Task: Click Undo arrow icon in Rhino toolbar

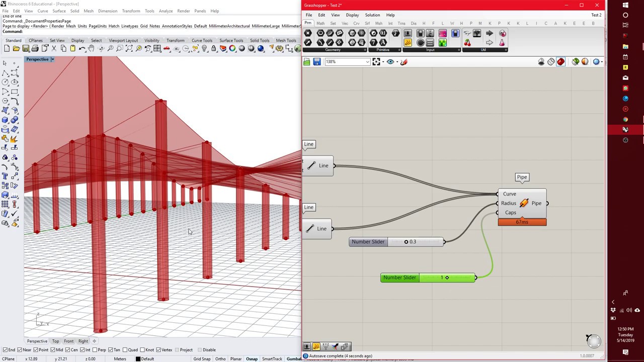Action: pos(82,49)
